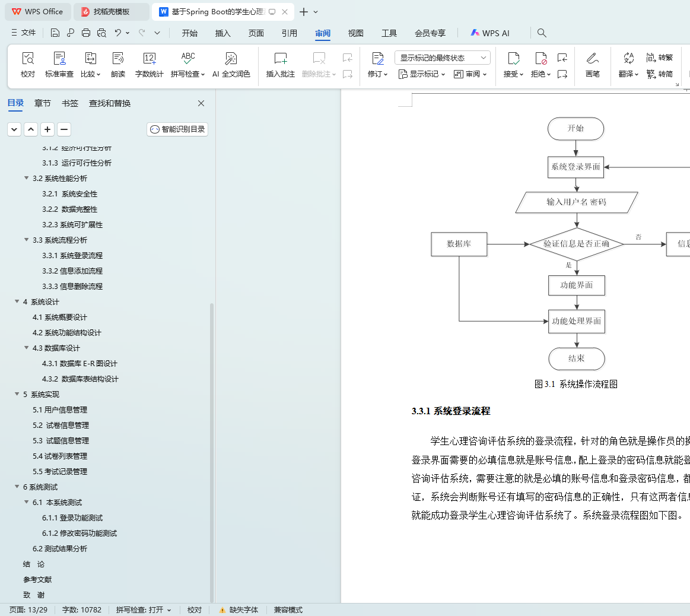This screenshot has width=690, height=616.
Task: Close the navigation pane with X
Action: 201,103
